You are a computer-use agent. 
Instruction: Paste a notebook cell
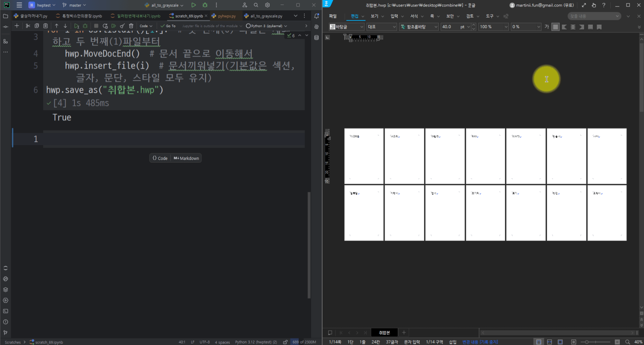(x=46, y=26)
